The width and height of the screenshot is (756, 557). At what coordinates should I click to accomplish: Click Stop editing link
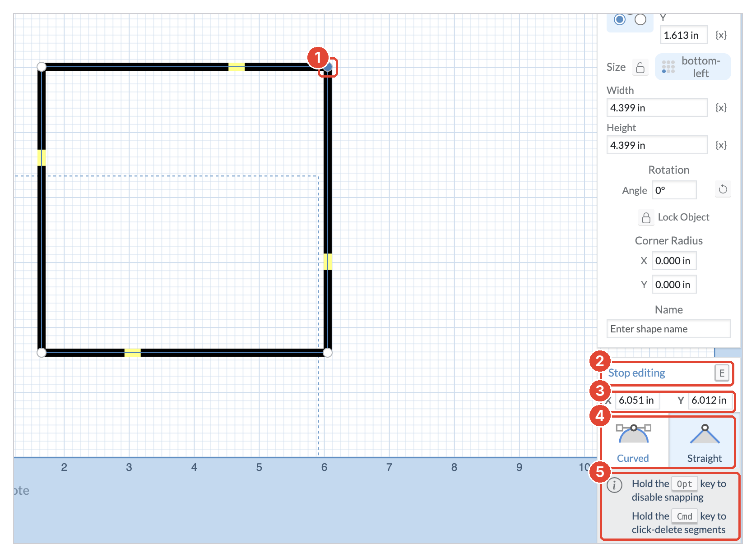coord(636,373)
